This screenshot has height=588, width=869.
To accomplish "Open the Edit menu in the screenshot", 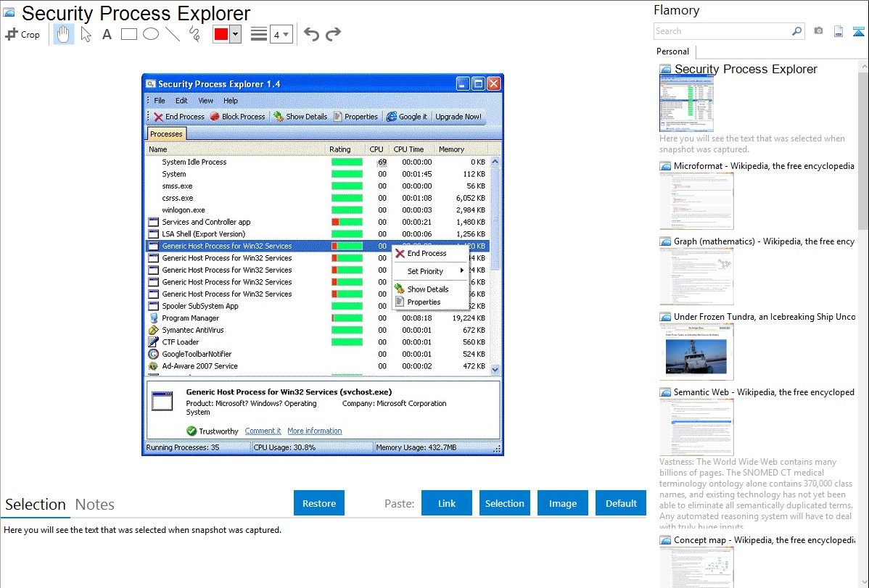I will 182,101.
